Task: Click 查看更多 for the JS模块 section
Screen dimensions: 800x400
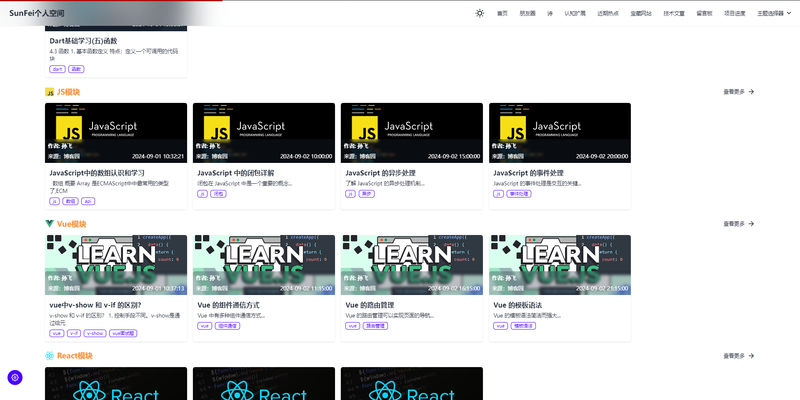Action: click(x=738, y=92)
